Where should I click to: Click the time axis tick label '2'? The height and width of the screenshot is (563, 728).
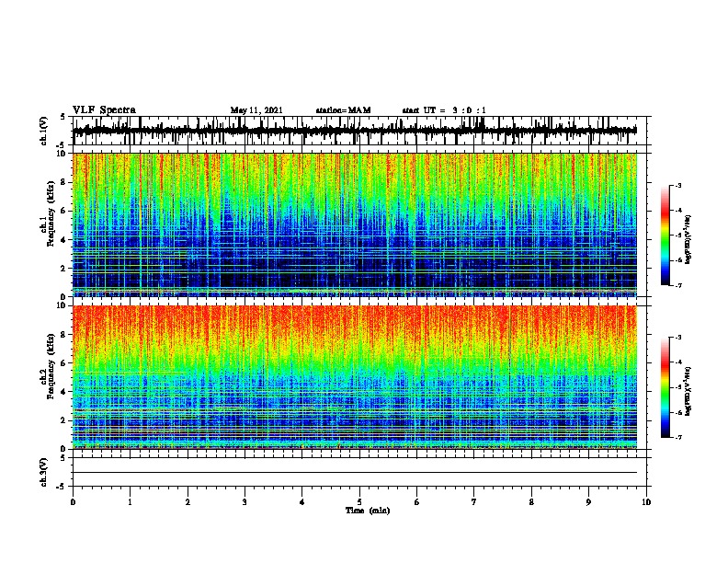(188, 502)
